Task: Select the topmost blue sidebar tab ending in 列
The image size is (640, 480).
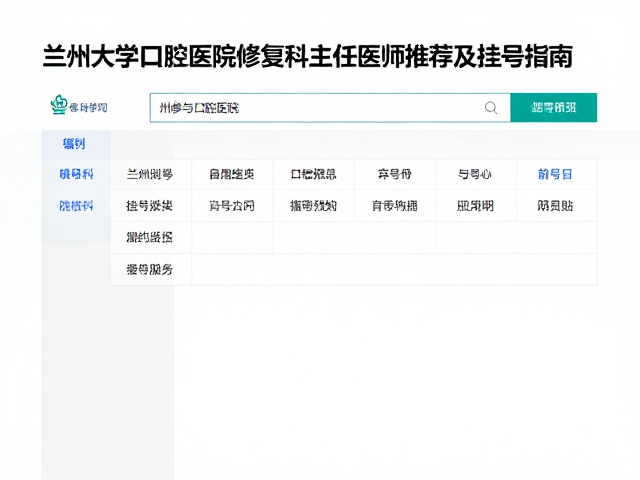Action: pyautogui.click(x=74, y=144)
